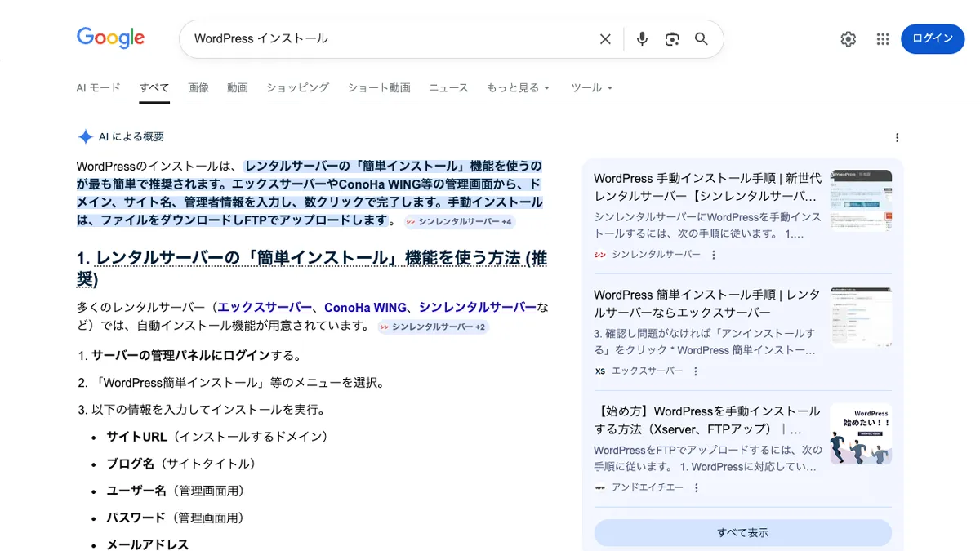Click the AI による概要 label
This screenshot has width=980, height=551.
point(131,137)
